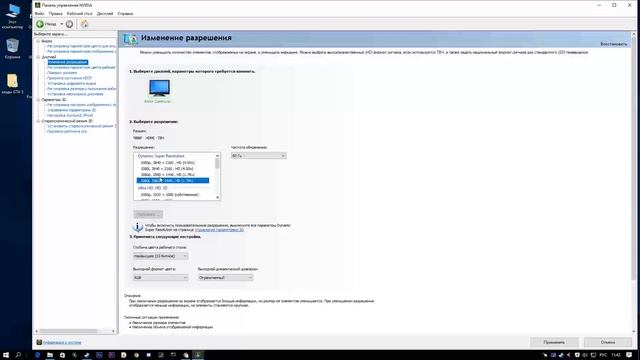Collapse the Дисплей tree section
Screen dimensions: 640x360
click(38, 57)
